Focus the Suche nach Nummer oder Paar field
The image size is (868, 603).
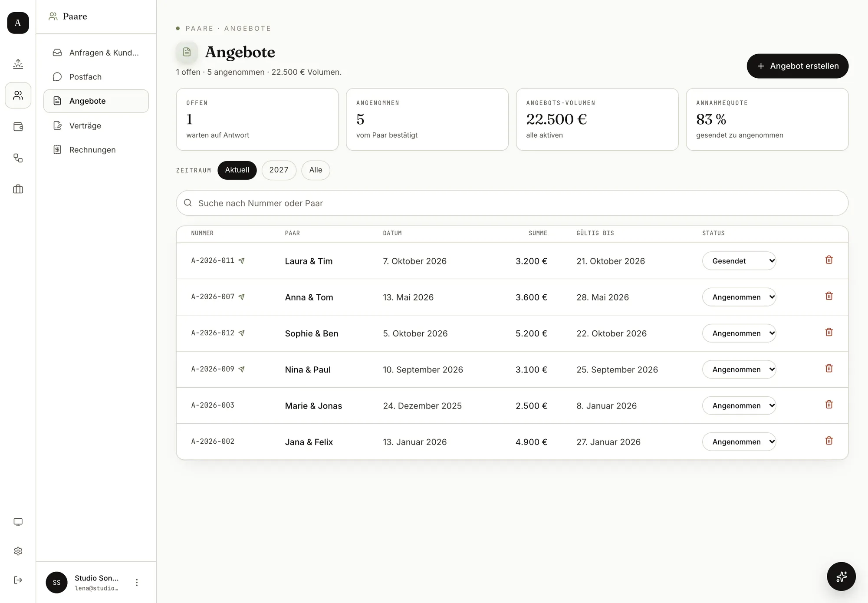pyautogui.click(x=512, y=203)
